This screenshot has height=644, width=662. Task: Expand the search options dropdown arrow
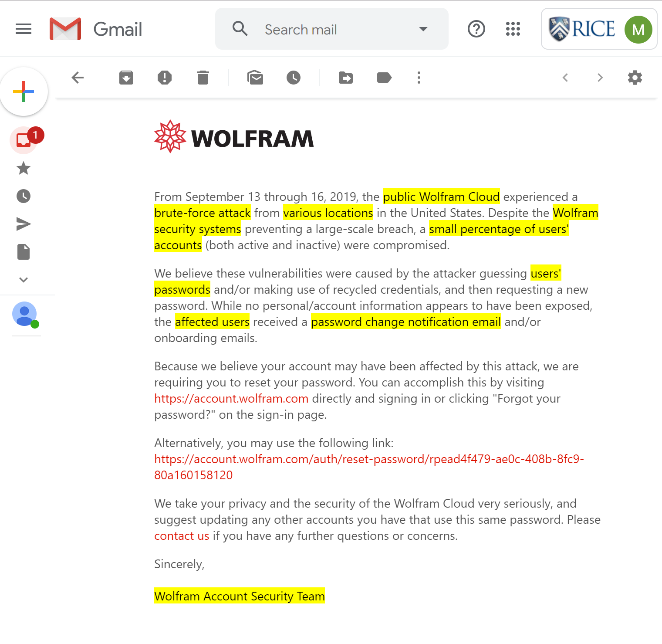(x=423, y=29)
